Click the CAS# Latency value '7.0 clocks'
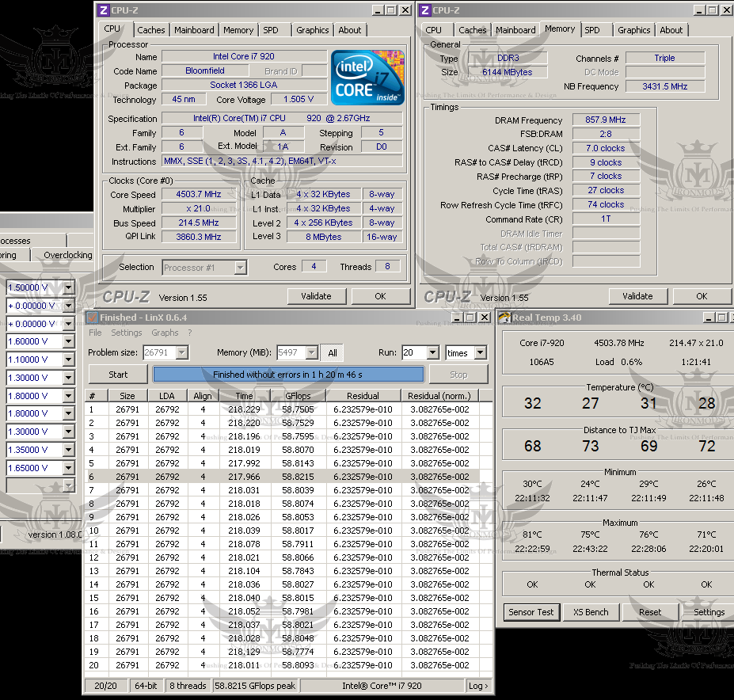 pyautogui.click(x=605, y=148)
